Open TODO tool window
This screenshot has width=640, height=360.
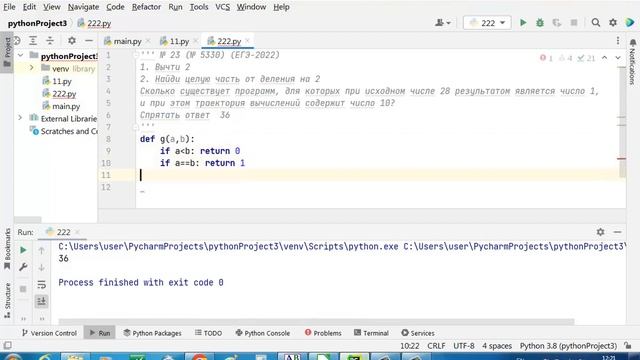click(x=208, y=333)
